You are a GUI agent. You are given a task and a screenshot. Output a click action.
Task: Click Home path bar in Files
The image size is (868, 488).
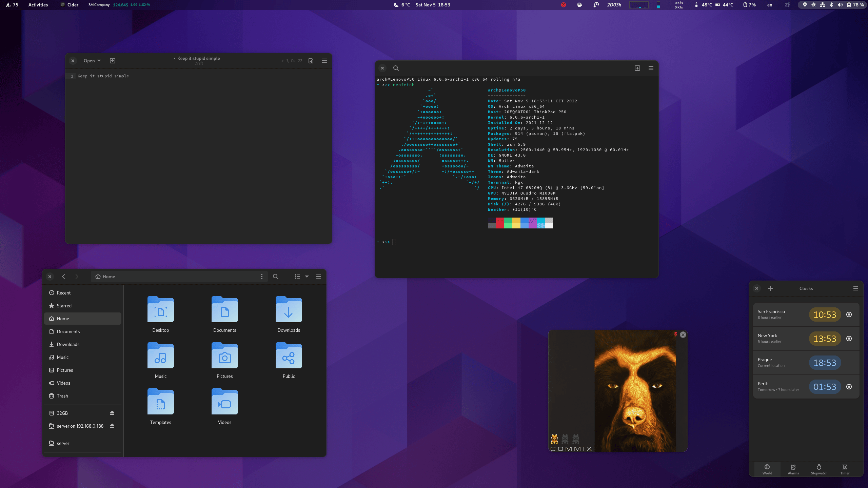pos(179,277)
